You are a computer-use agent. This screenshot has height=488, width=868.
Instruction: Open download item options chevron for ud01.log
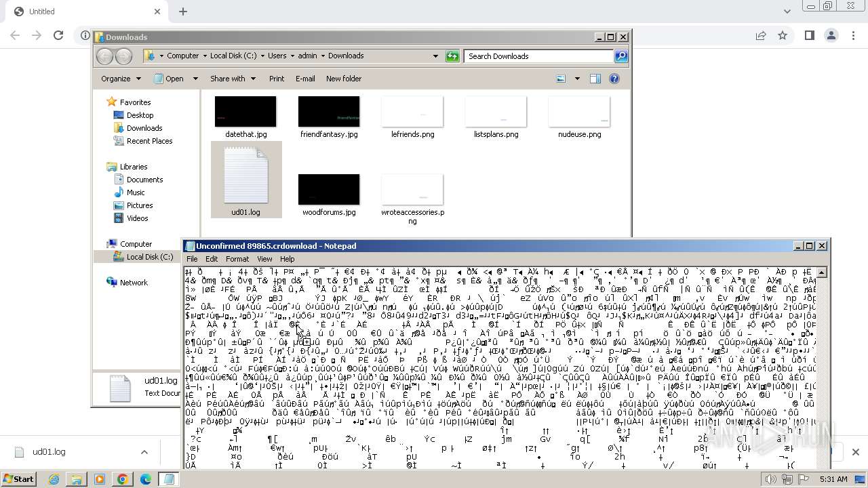tap(144, 452)
